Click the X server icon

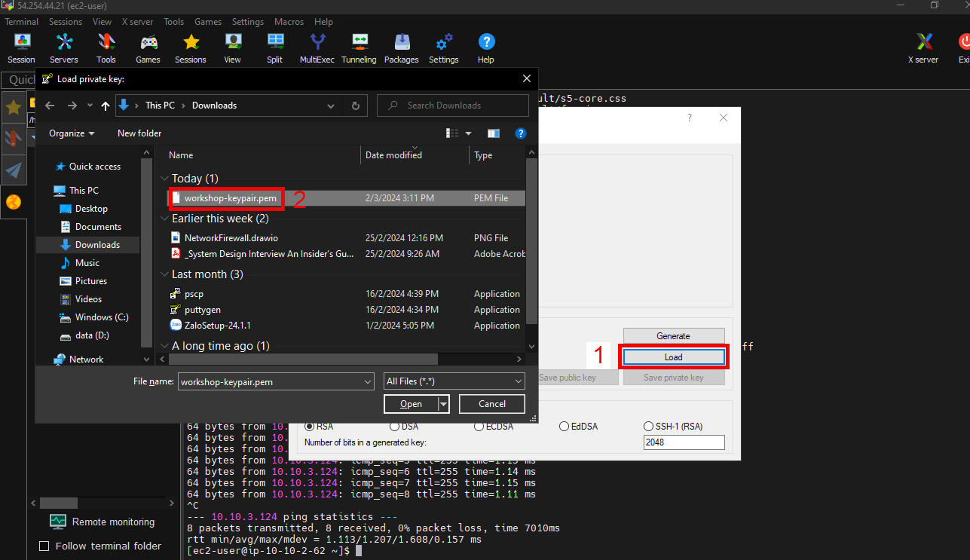(923, 48)
